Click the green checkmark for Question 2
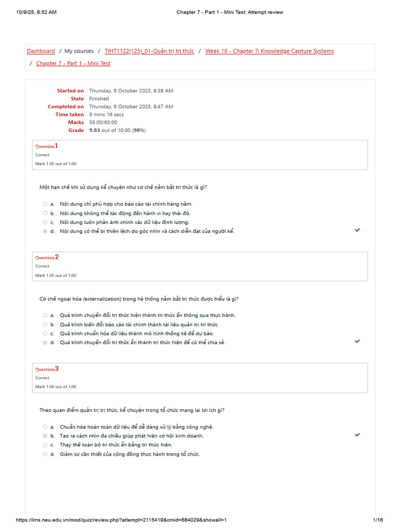399x532 pixels. 357,341
